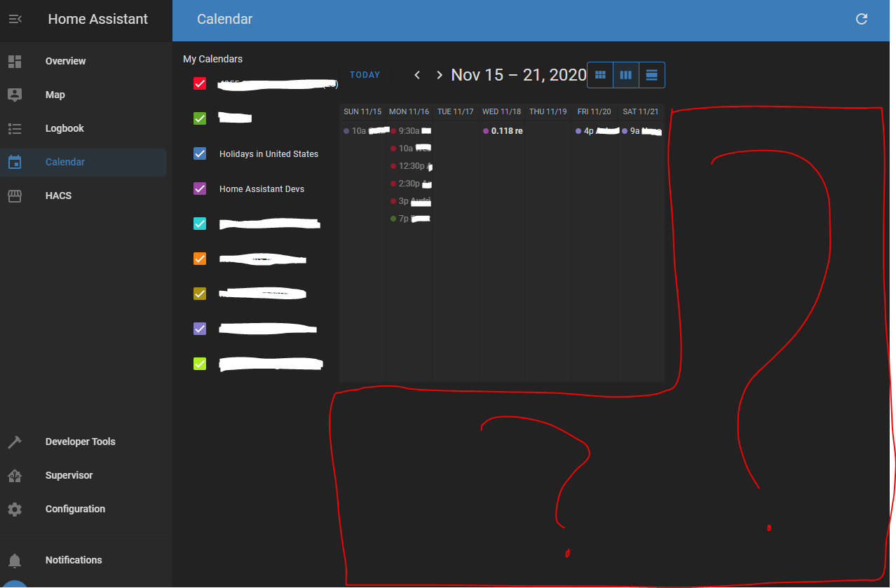Click the Configuration gear icon
This screenshot has height=588, width=896.
pos(15,509)
